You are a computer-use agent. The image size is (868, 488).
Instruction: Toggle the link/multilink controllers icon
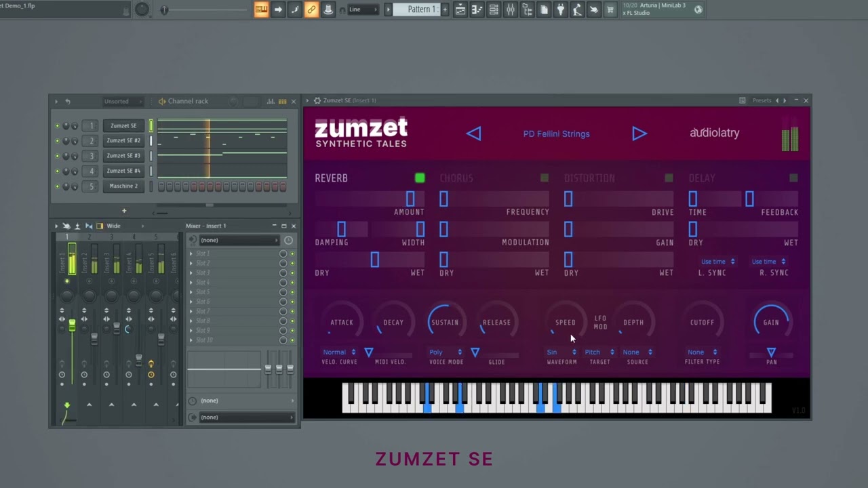click(x=311, y=9)
